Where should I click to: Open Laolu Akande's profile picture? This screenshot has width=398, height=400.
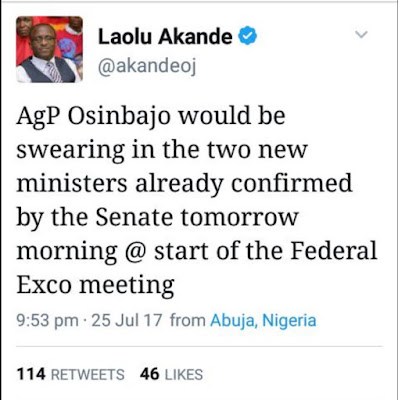[x=49, y=49]
